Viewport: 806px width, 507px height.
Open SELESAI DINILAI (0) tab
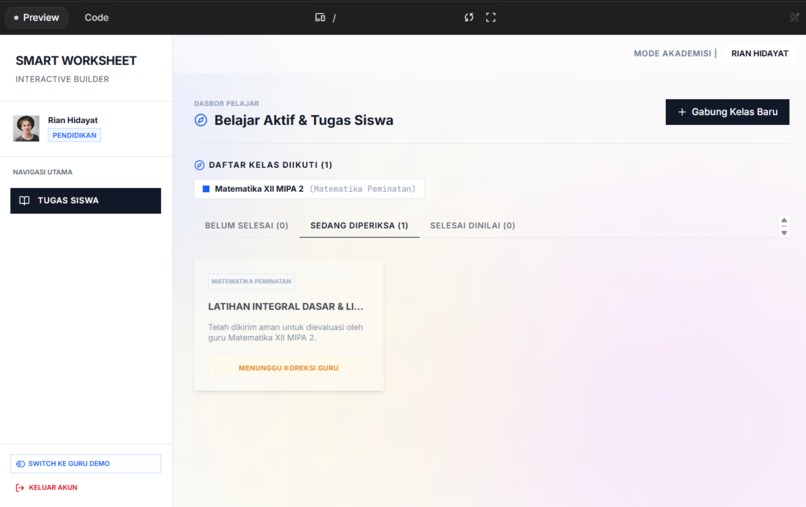tap(472, 225)
